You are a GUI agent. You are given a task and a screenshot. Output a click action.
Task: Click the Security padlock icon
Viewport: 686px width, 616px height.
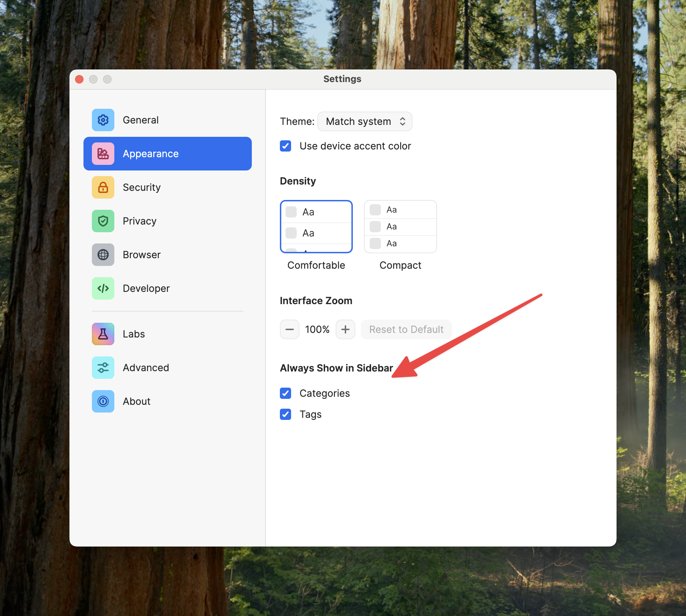click(x=103, y=187)
